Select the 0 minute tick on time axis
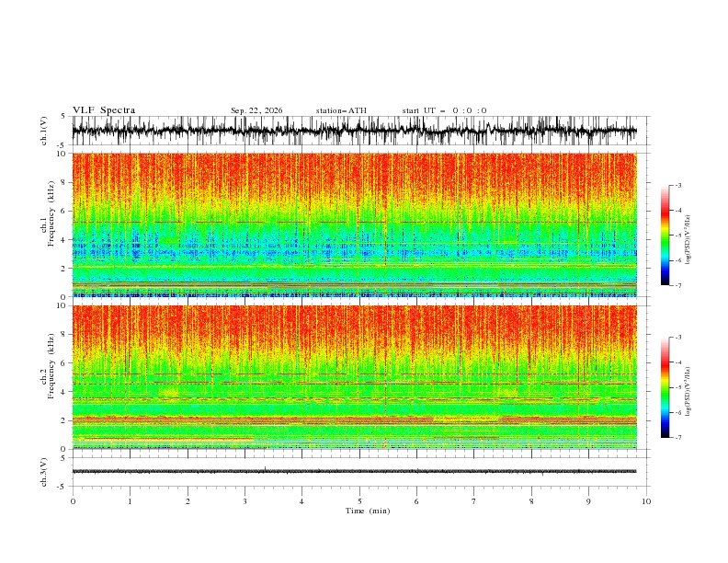This screenshot has height=563, width=728. (73, 501)
